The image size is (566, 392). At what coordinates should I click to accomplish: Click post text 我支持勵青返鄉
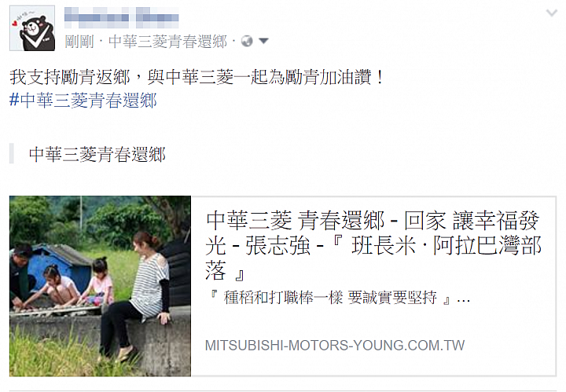click(x=70, y=77)
